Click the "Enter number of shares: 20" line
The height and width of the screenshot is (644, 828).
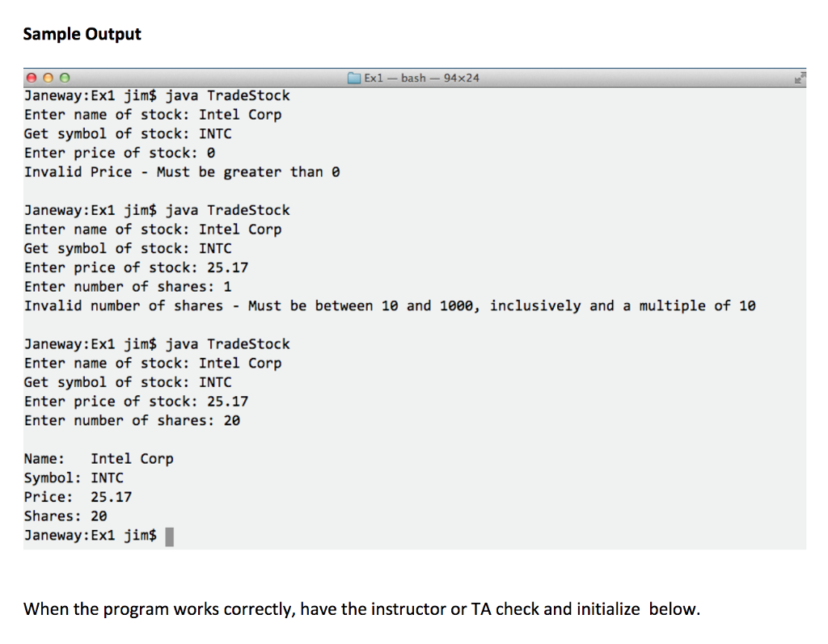[x=132, y=421]
